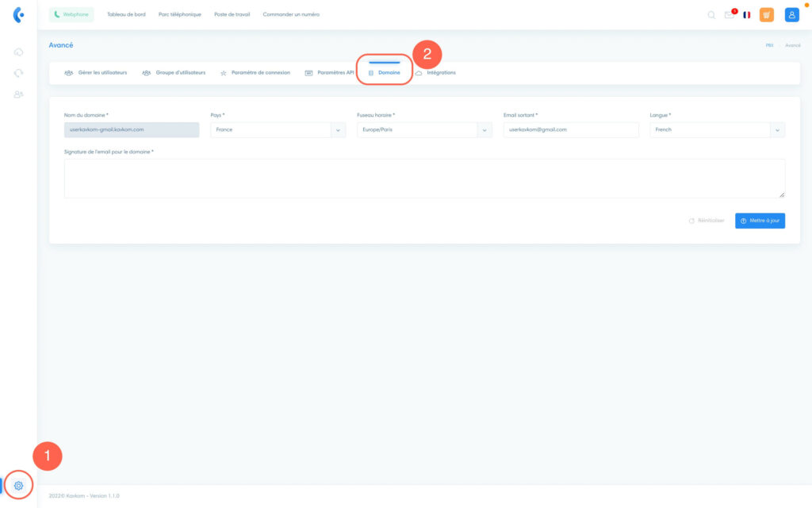Click the Webphone button

[x=71, y=14]
